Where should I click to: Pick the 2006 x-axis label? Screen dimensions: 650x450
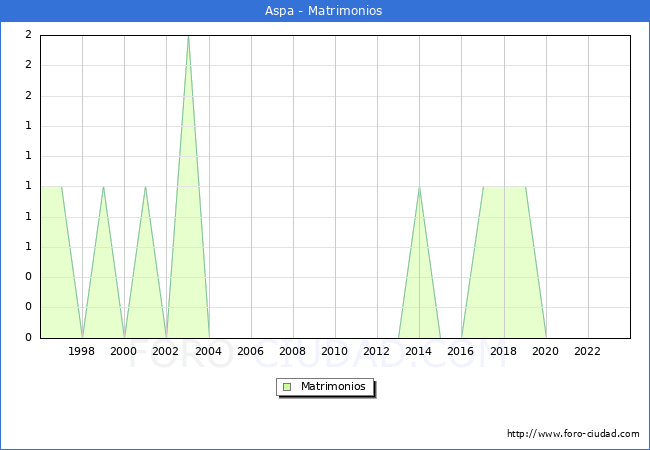tap(250, 351)
